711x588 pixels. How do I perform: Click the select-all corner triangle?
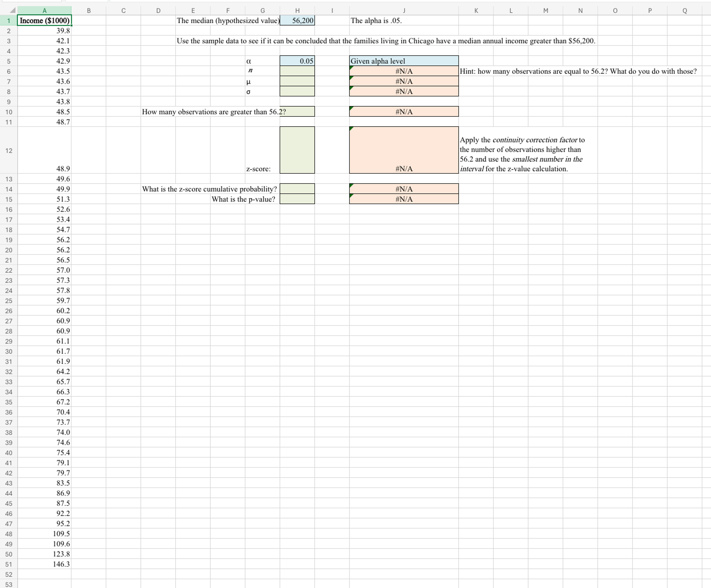tap(12, 10)
